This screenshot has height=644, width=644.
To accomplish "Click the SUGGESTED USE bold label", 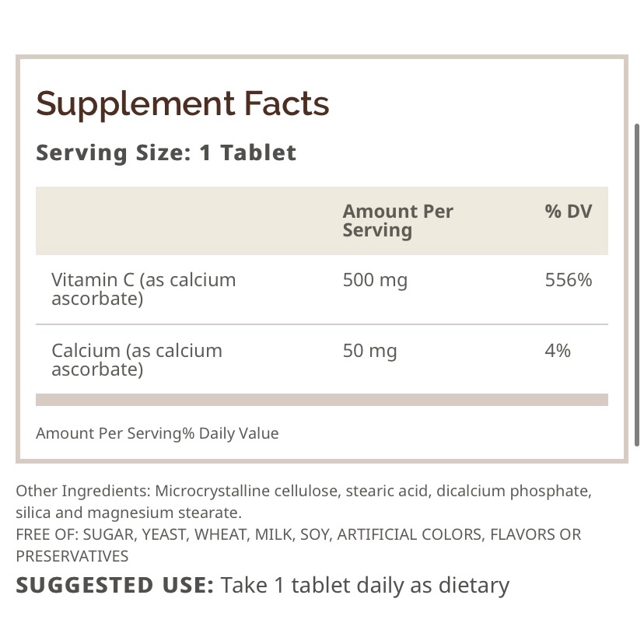I will (x=114, y=586).
